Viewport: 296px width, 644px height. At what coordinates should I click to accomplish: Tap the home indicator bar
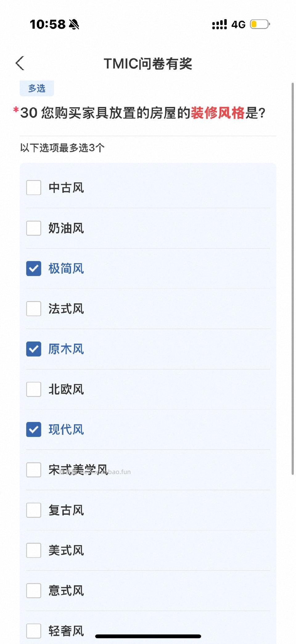click(x=148, y=636)
